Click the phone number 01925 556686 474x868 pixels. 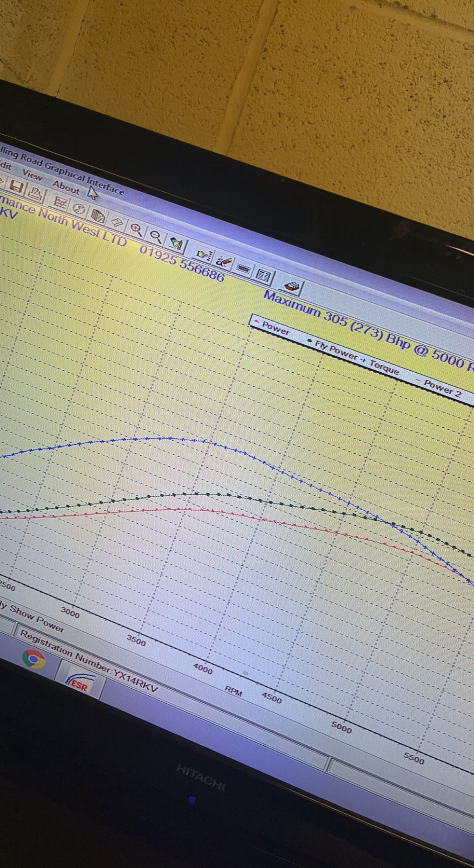point(182,264)
